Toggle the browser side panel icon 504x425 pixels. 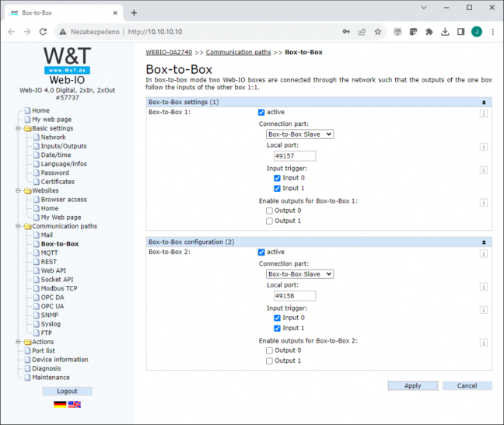point(460,31)
